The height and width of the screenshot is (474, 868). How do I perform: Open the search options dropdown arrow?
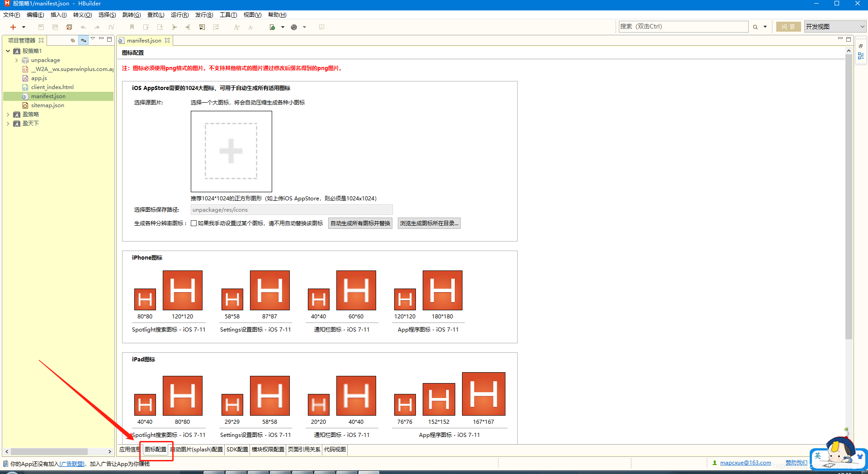click(x=765, y=27)
